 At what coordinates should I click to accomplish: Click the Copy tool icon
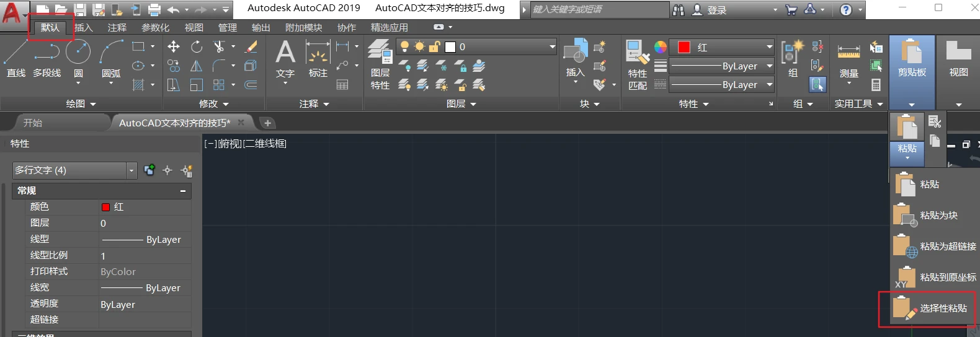coord(174,66)
